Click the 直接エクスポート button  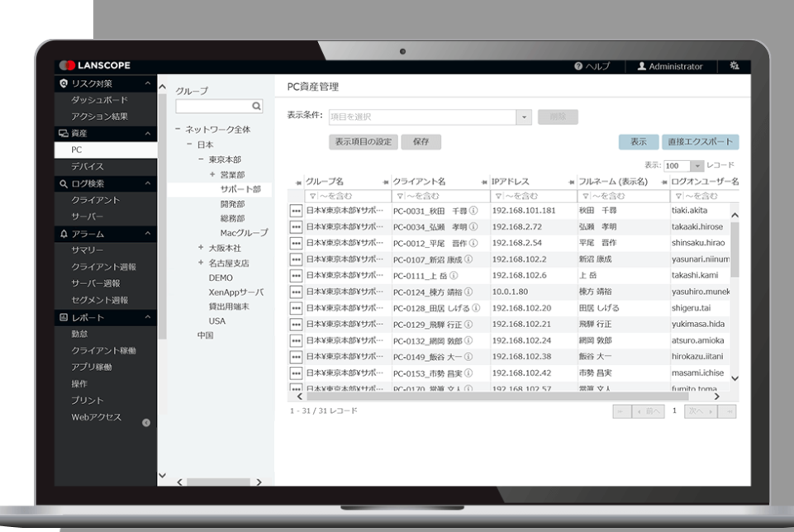click(x=699, y=142)
